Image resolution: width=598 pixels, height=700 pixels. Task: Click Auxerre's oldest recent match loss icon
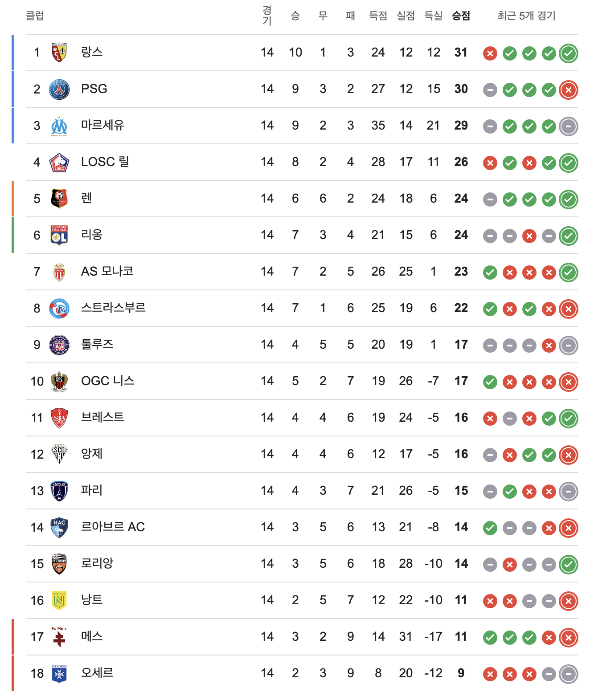[x=490, y=674]
